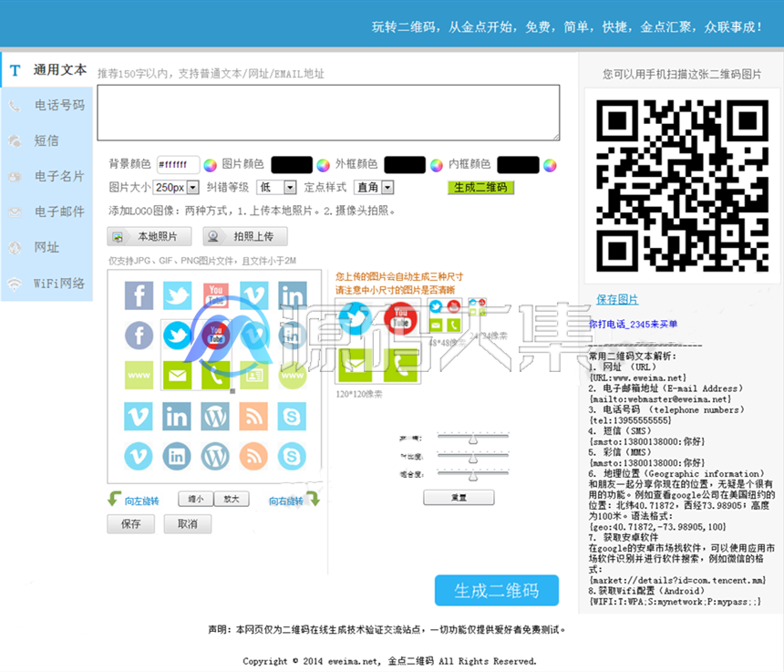The width and height of the screenshot is (784, 672).
Task: Open the 网址 tab
Action: click(x=47, y=247)
